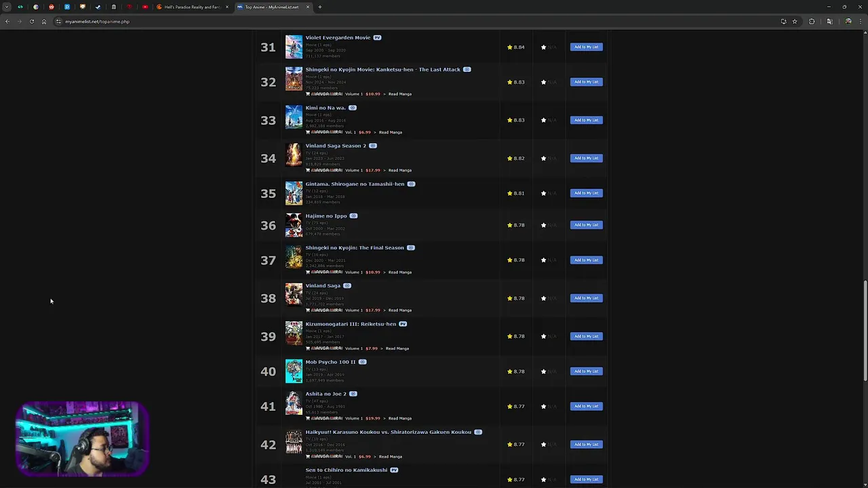Click the white your-score star for Gintama. Shirogane

click(x=543, y=193)
